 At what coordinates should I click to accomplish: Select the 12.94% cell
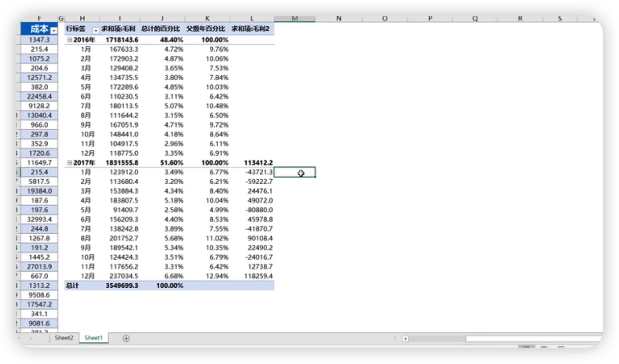point(207,276)
